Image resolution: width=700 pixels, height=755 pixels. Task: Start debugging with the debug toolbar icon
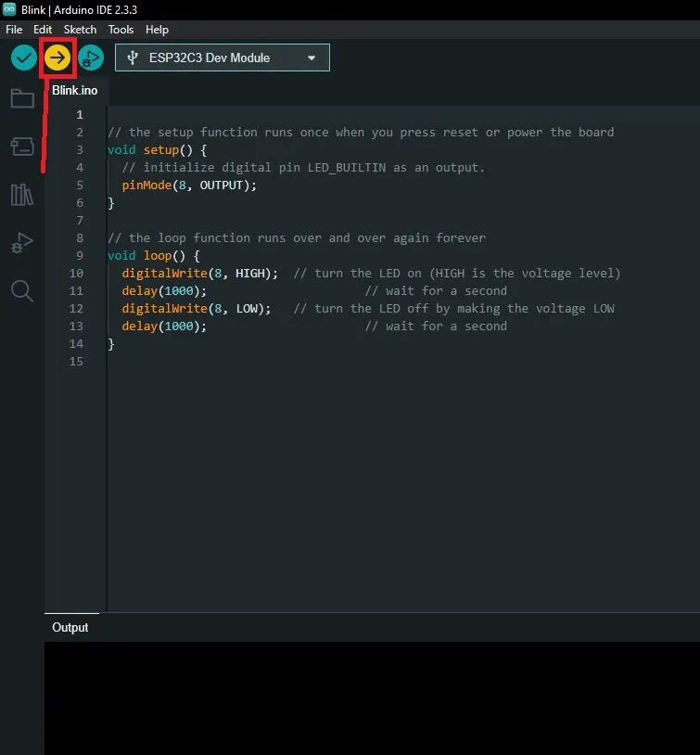(x=90, y=58)
